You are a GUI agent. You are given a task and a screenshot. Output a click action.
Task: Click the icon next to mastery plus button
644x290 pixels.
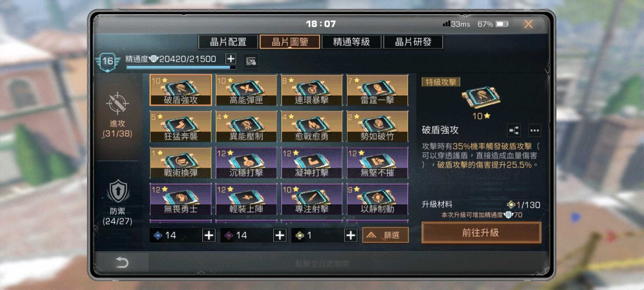click(250, 61)
